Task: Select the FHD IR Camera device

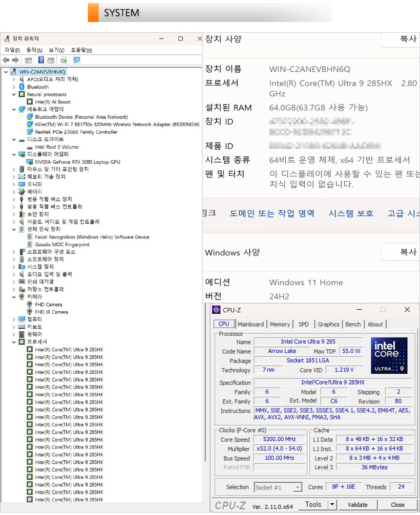Action: [51, 312]
